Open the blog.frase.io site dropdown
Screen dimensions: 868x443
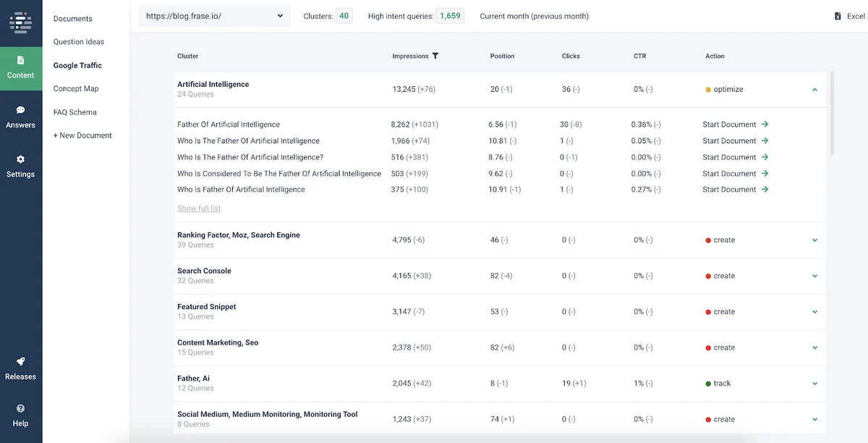coord(215,16)
